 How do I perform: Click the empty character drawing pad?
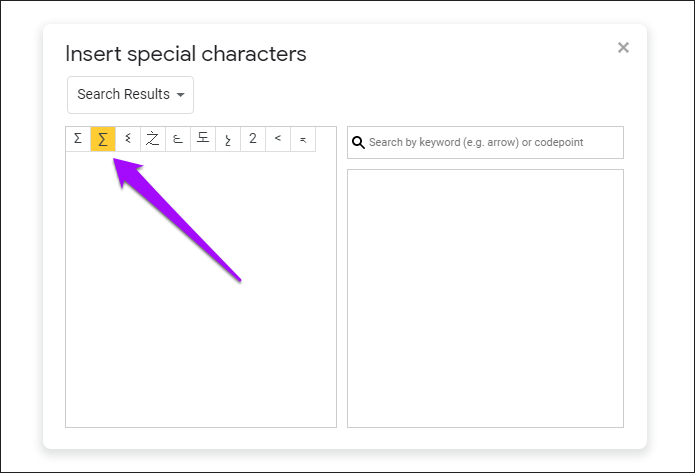pyautogui.click(x=485, y=298)
